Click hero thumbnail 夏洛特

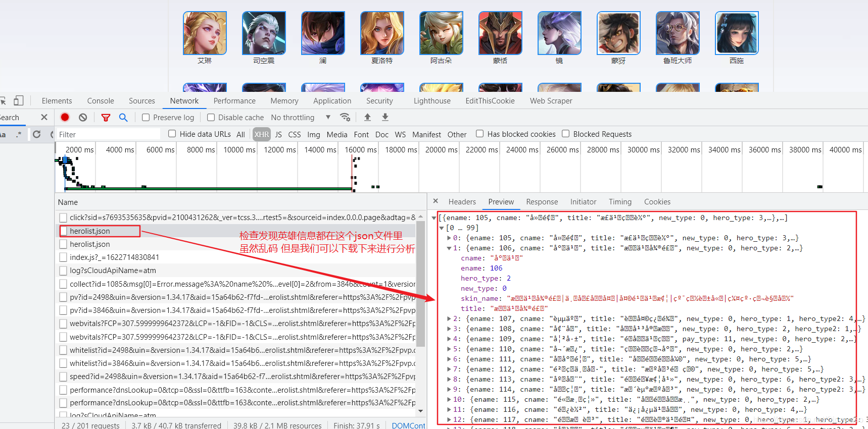[x=382, y=33]
